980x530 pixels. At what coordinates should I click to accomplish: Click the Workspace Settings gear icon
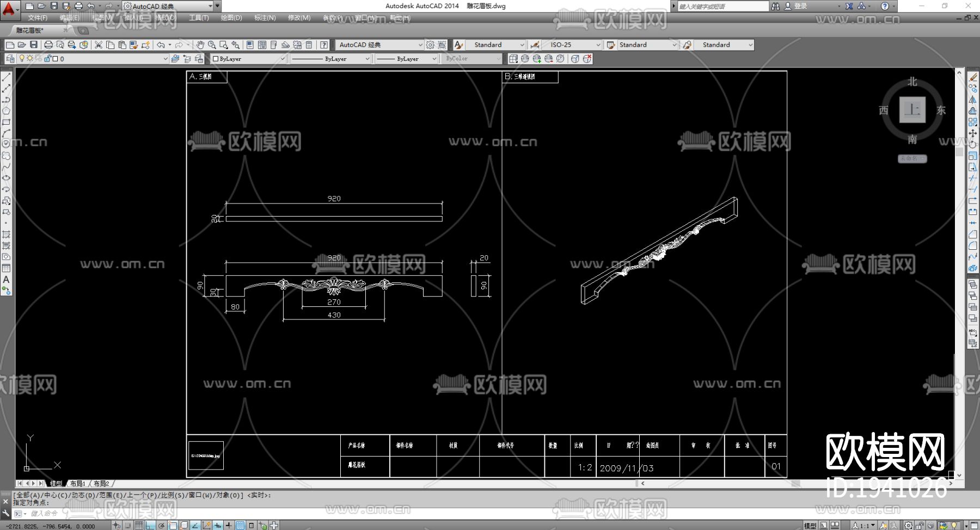click(431, 45)
